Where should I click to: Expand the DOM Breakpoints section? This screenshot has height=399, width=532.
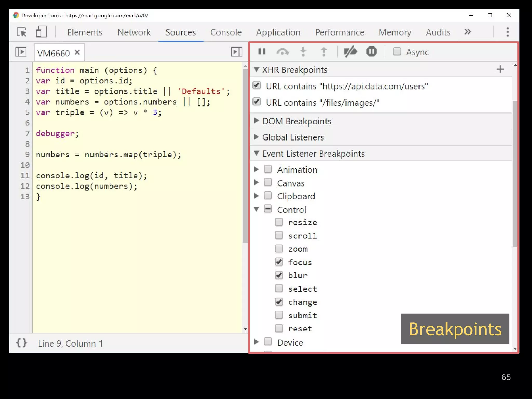click(x=256, y=121)
